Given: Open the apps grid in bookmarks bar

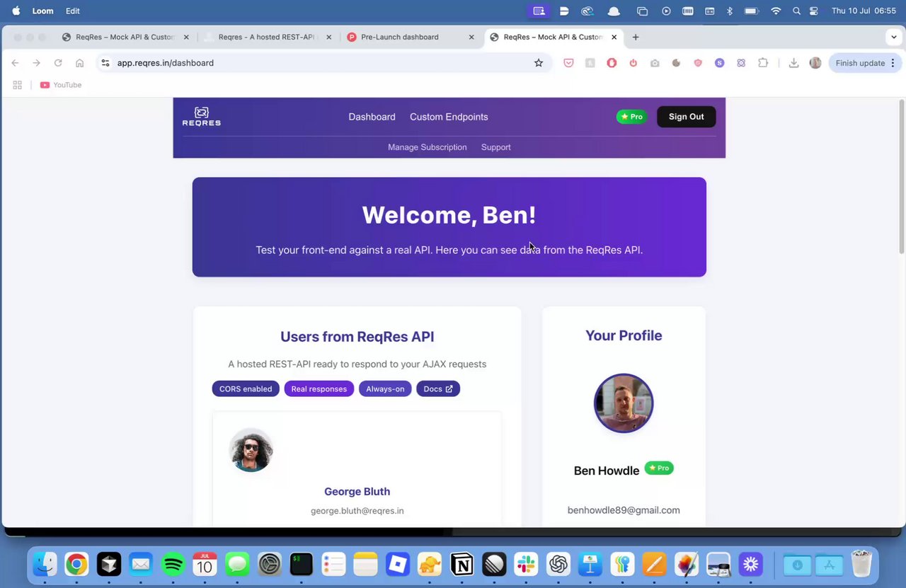Looking at the screenshot, I should (17, 85).
